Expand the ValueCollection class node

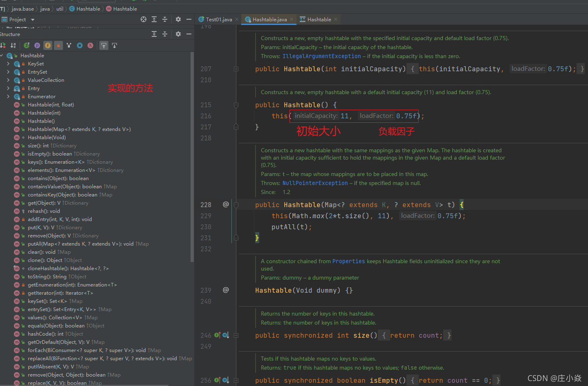8,80
